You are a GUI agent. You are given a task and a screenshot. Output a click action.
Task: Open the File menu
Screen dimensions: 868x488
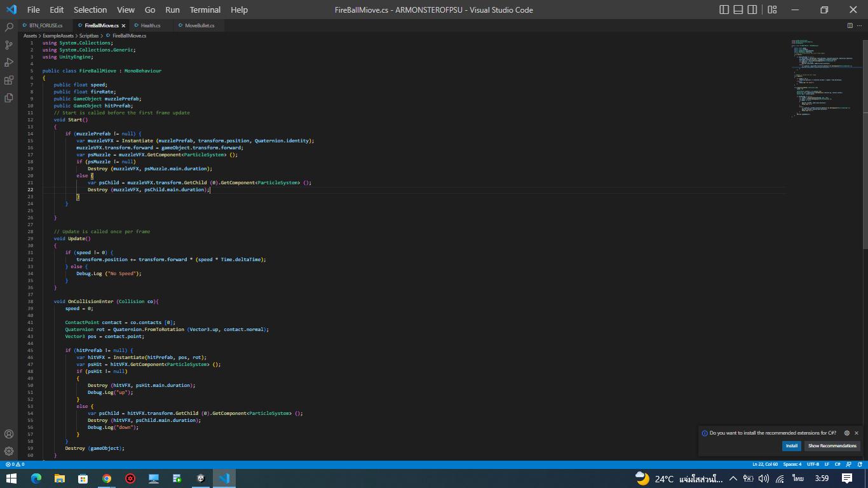[34, 10]
